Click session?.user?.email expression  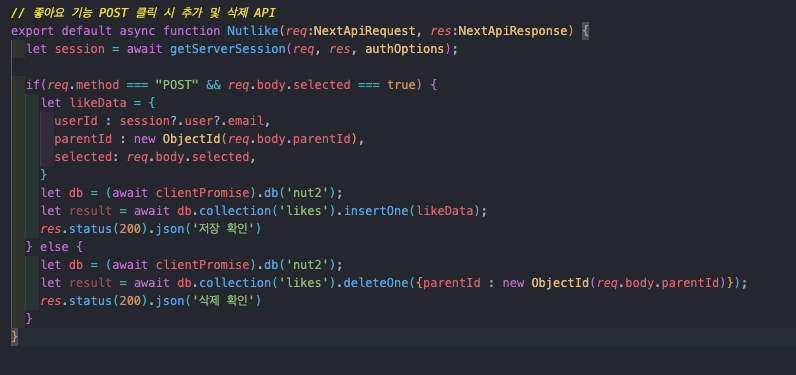pos(192,121)
